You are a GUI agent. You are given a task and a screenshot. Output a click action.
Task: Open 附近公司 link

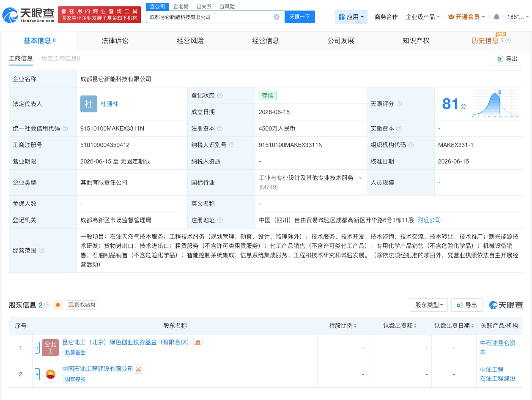(x=429, y=220)
